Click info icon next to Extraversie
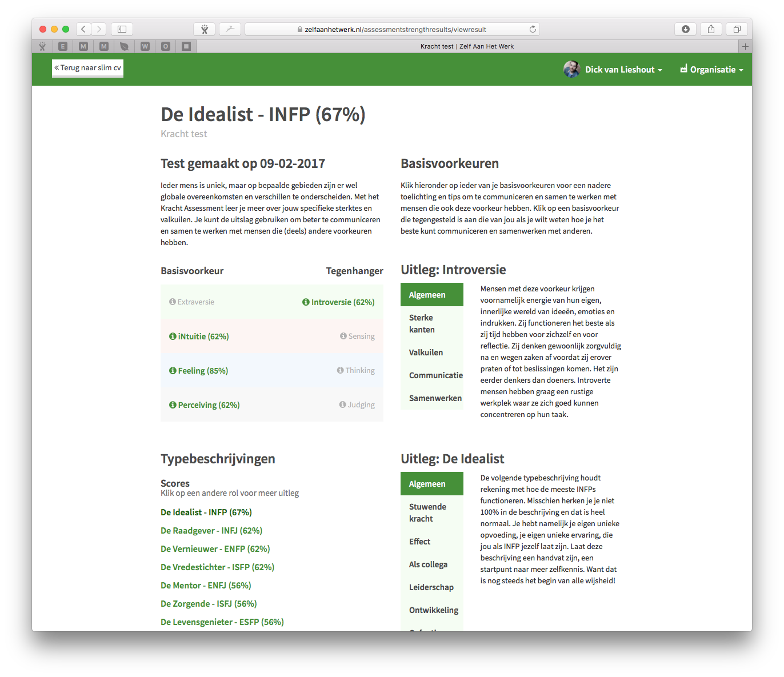Screen dimensions: 784x677 point(173,302)
